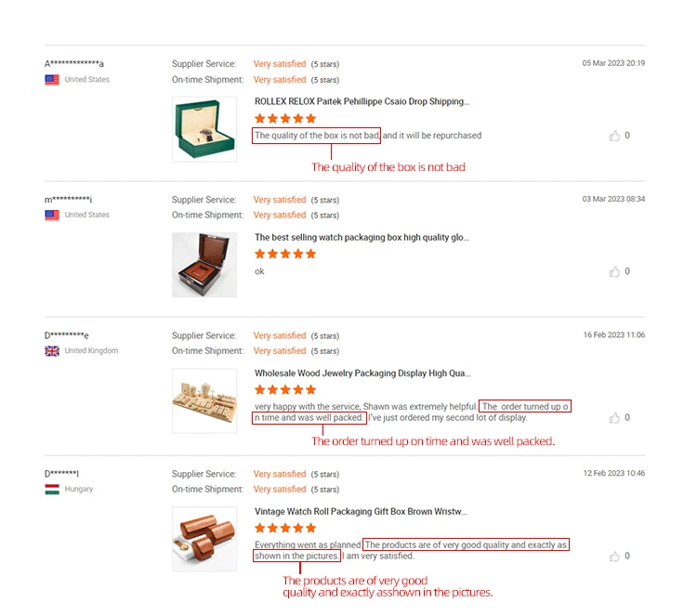Click the star rating on Hungary review
Screen dimensions: 697x616
click(x=285, y=529)
